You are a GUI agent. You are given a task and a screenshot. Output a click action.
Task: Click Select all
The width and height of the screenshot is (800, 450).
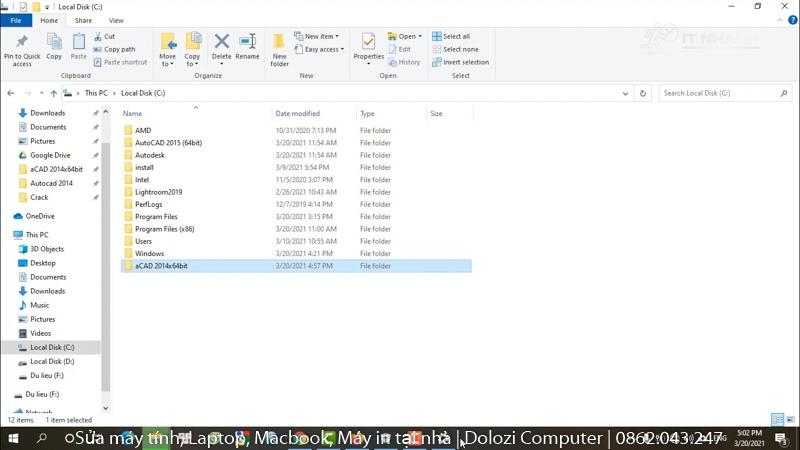[x=451, y=36]
